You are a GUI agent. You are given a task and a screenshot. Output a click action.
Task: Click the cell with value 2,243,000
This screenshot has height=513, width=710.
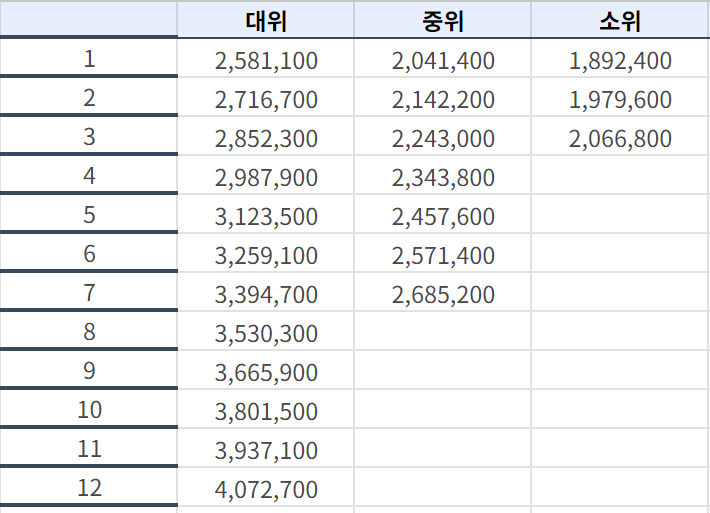(x=442, y=136)
